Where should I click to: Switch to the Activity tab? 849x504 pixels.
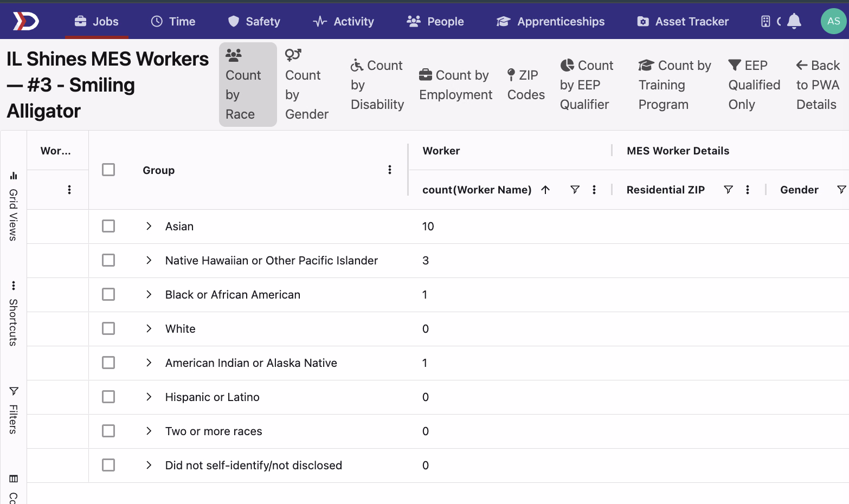point(343,21)
